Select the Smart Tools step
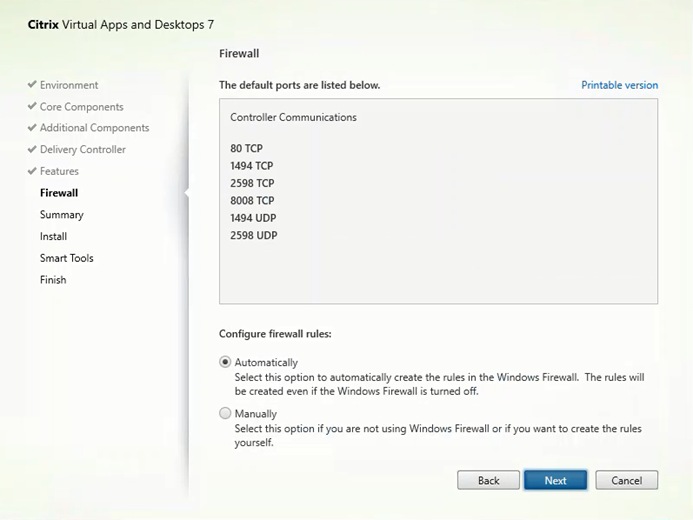Viewport: 693px width, 520px height. pyautogui.click(x=67, y=258)
